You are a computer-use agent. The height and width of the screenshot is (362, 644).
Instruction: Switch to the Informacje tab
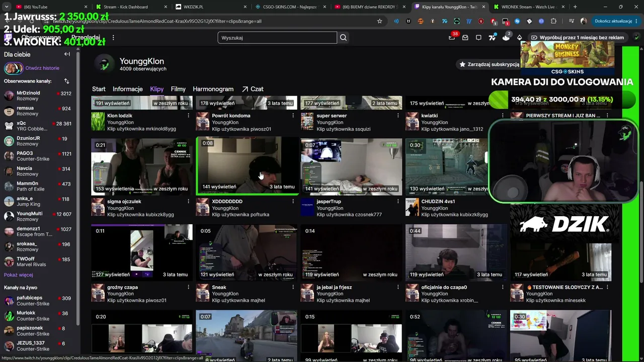pyautogui.click(x=128, y=89)
